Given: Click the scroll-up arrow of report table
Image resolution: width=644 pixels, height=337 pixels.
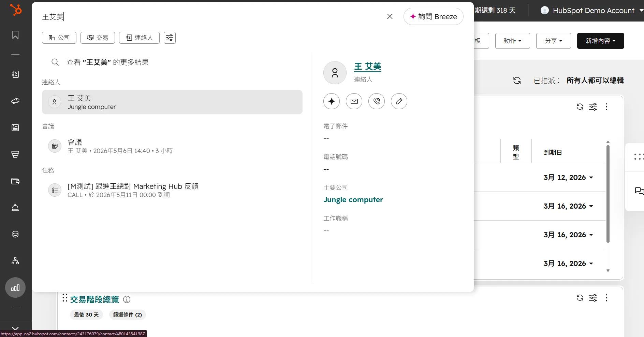Looking at the screenshot, I should (608, 142).
